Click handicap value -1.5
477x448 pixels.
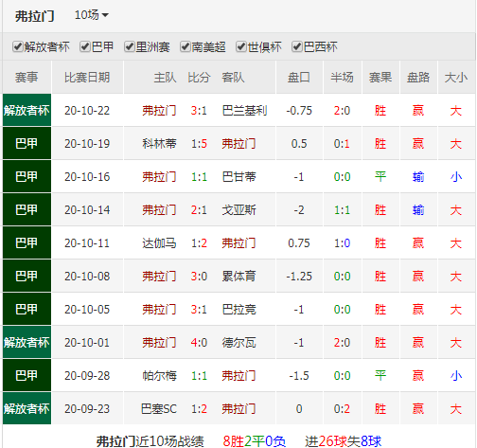(x=299, y=376)
